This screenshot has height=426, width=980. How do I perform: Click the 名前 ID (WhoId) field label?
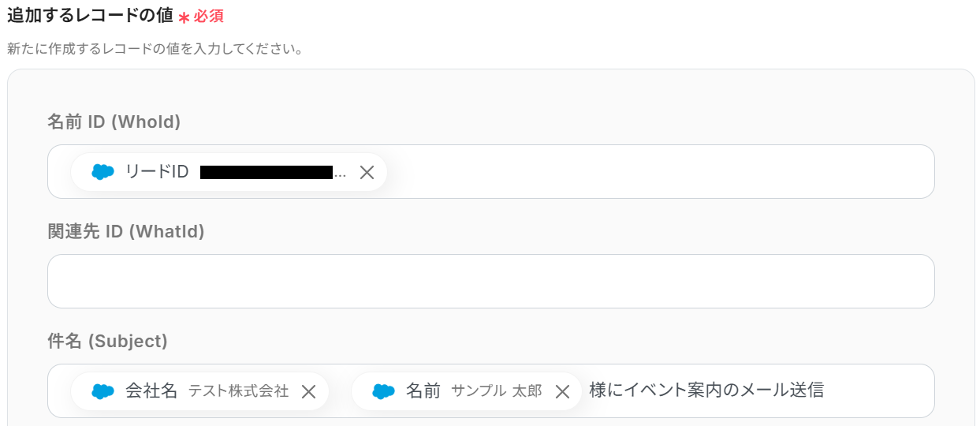click(114, 121)
